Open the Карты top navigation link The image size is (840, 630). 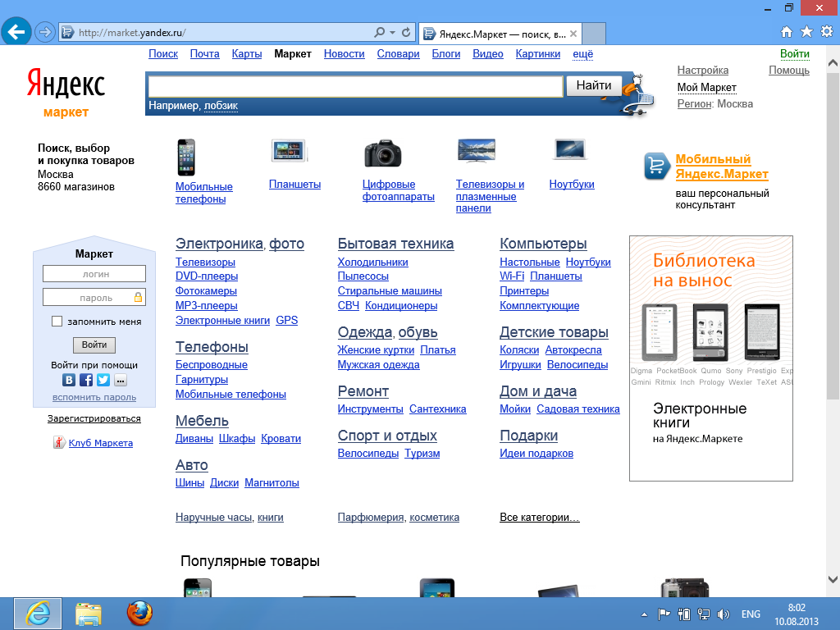[246, 53]
